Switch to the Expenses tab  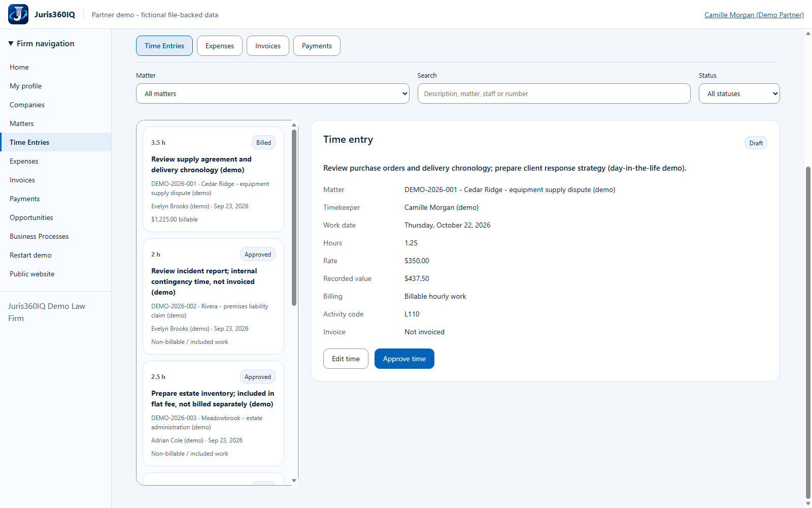click(220, 46)
